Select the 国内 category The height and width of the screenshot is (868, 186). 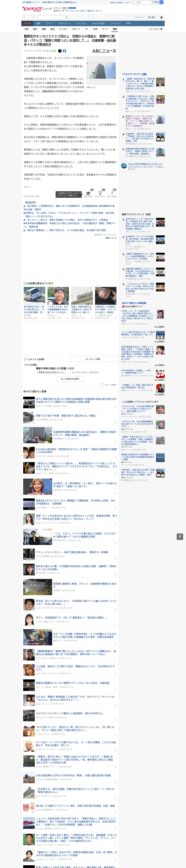(x=35, y=29)
